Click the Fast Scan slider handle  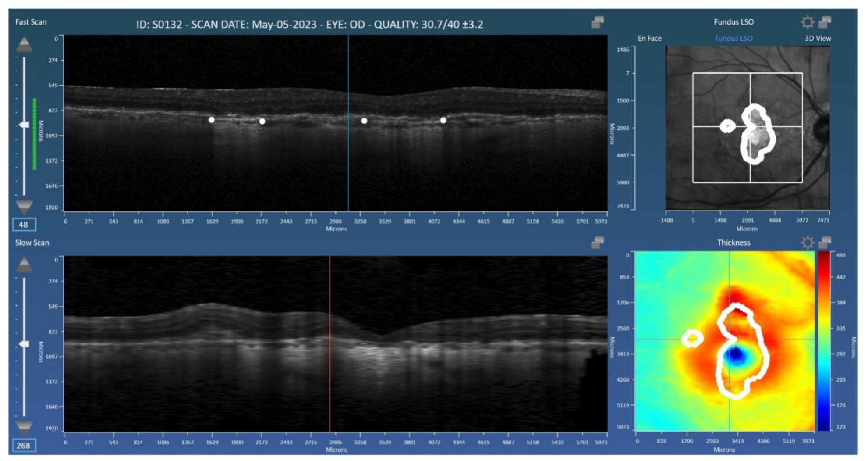point(25,125)
